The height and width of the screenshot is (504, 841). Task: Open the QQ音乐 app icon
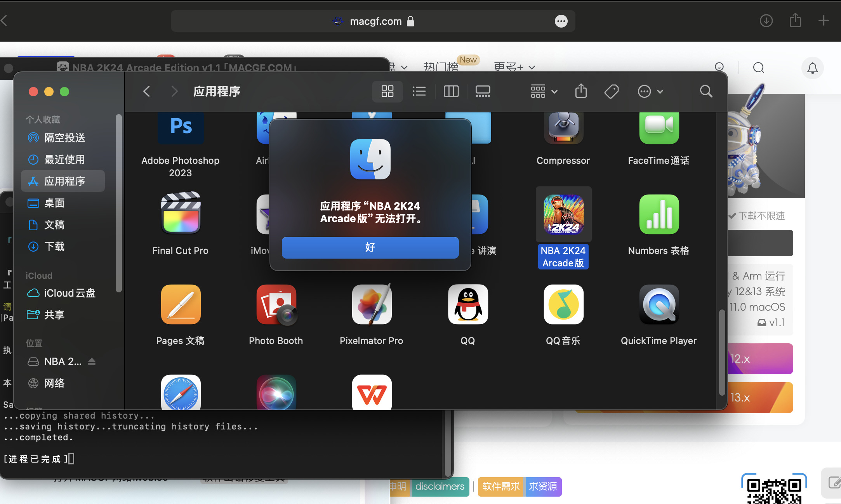[563, 305]
